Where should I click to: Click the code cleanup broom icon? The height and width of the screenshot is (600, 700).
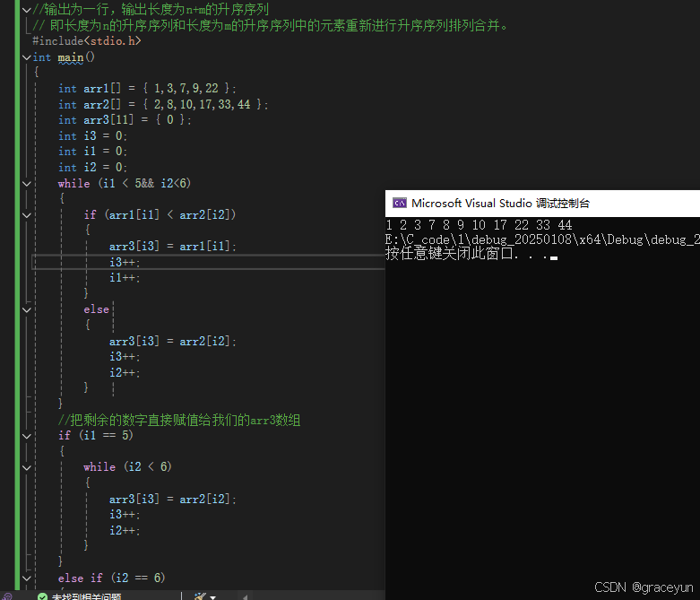[x=200, y=596]
